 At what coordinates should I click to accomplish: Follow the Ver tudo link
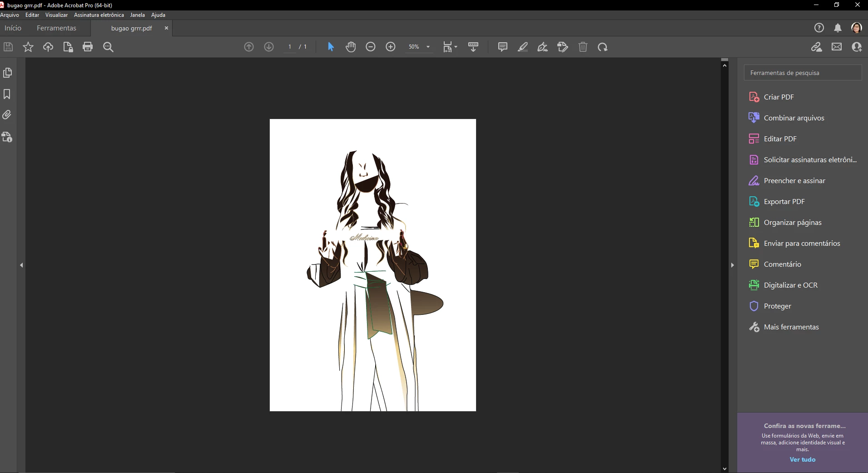(803, 459)
